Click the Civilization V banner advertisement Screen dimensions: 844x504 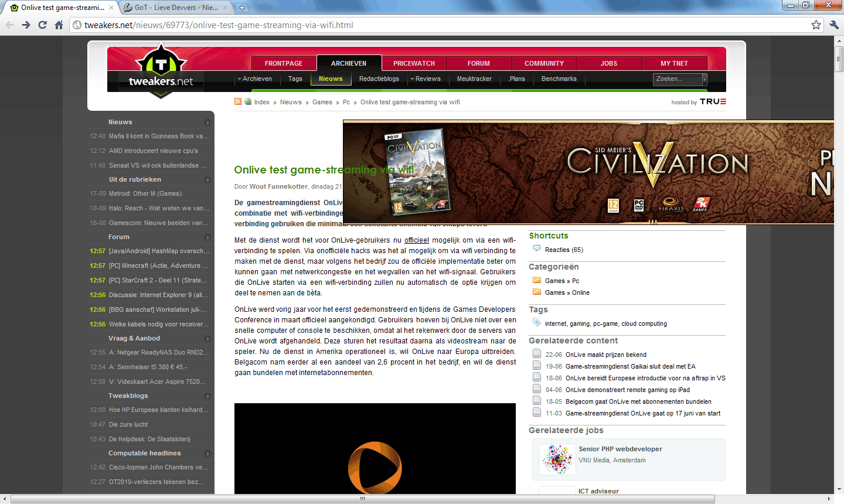tap(588, 172)
